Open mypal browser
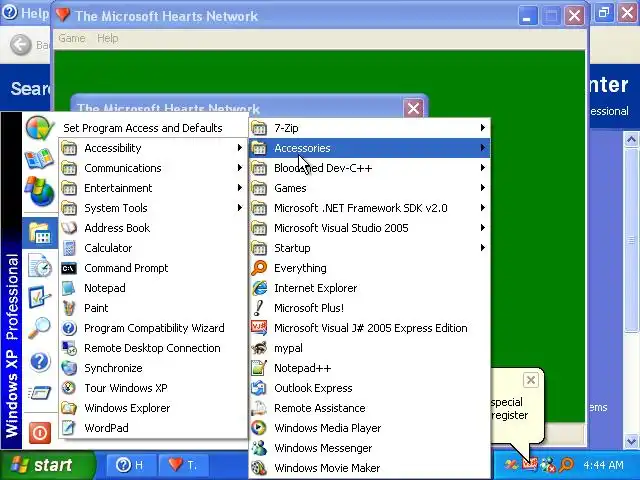 coord(369,348)
